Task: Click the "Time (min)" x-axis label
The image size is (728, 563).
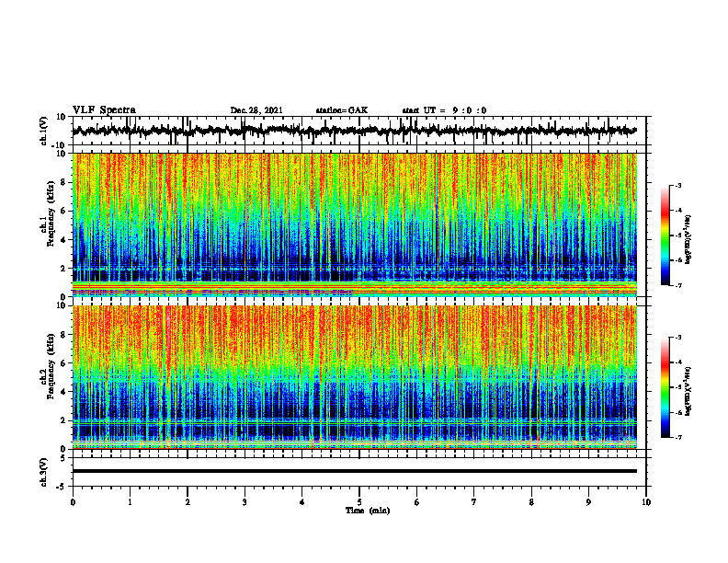Action: point(368,511)
